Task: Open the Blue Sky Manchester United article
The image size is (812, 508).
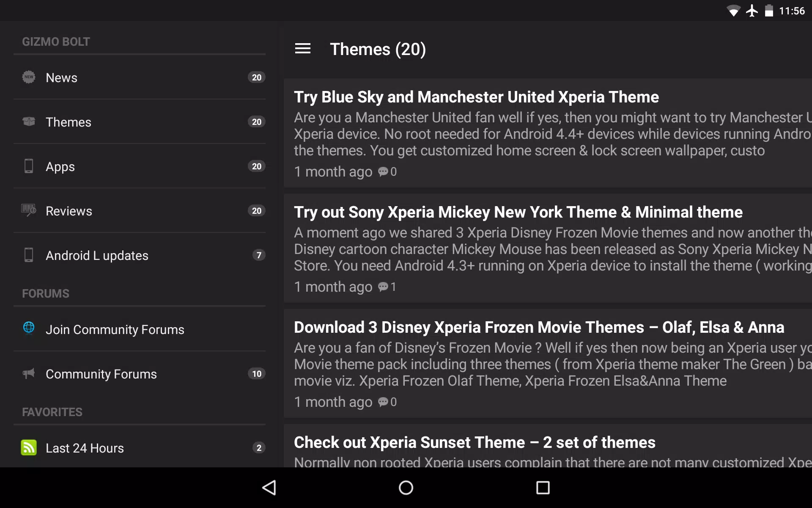Action: [476, 97]
